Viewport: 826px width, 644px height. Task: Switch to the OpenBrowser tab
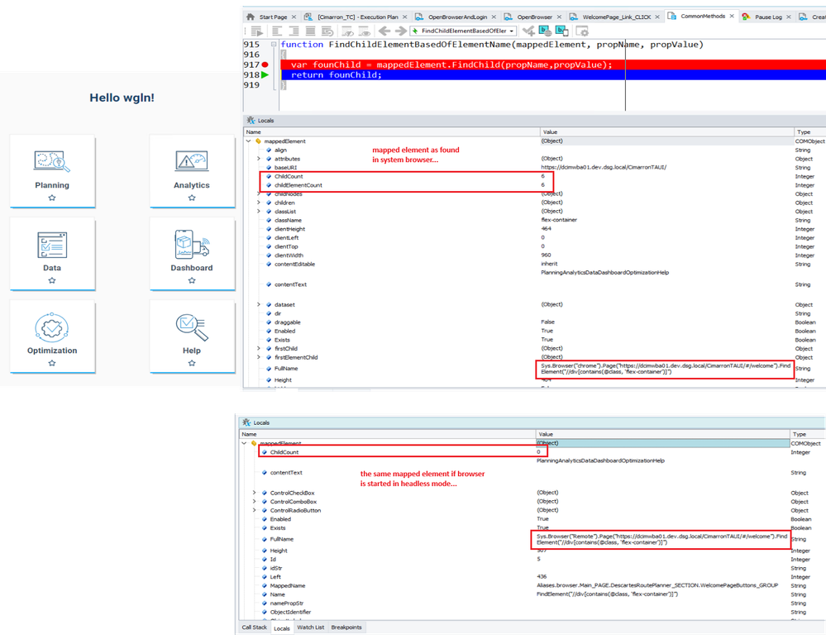[534, 17]
